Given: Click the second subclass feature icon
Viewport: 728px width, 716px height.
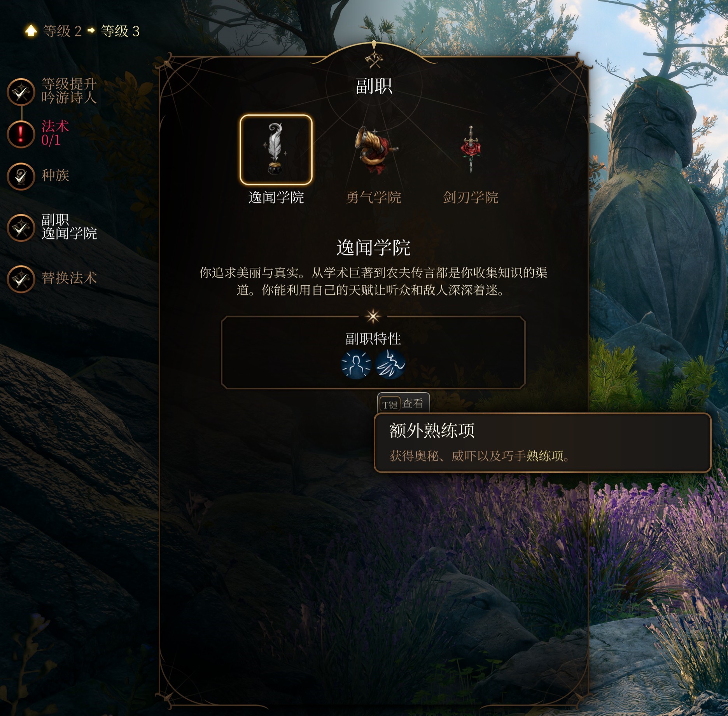Looking at the screenshot, I should [390, 365].
